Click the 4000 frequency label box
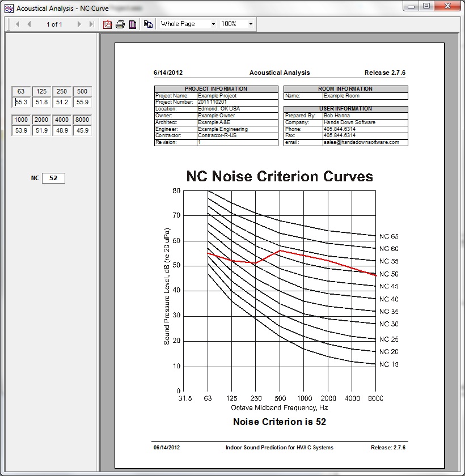This screenshot has width=465, height=476. tap(62, 120)
